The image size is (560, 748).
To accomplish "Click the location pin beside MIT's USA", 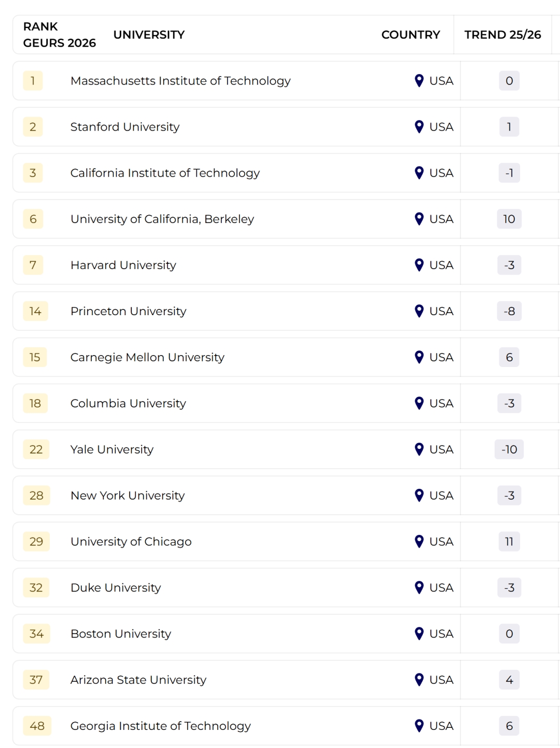I will 419,81.
